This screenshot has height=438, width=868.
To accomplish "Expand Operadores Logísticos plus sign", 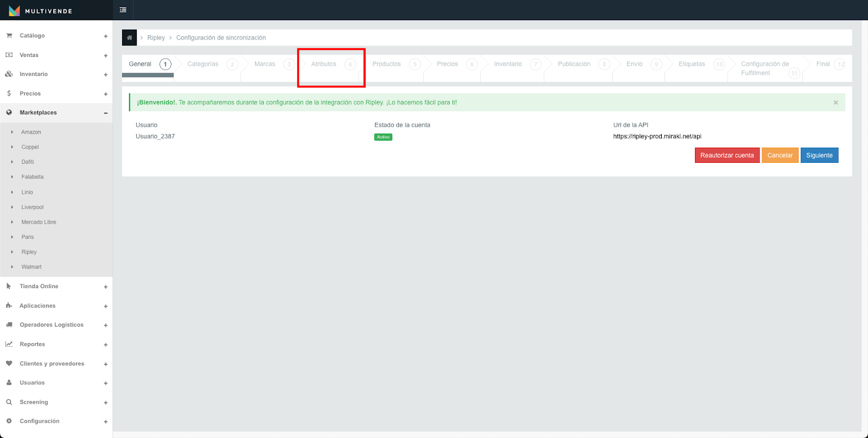I will point(106,325).
